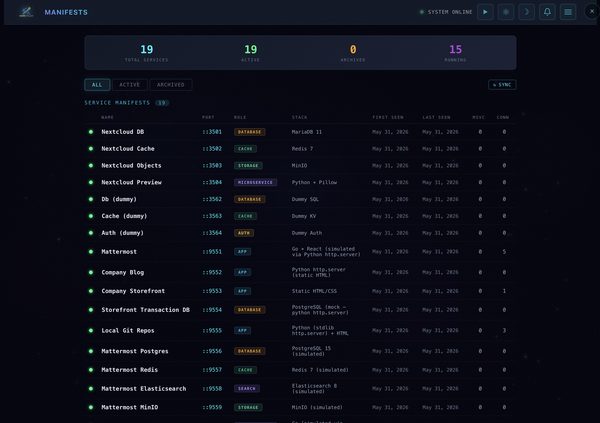Click the status dot for Mattermost row

91,252
